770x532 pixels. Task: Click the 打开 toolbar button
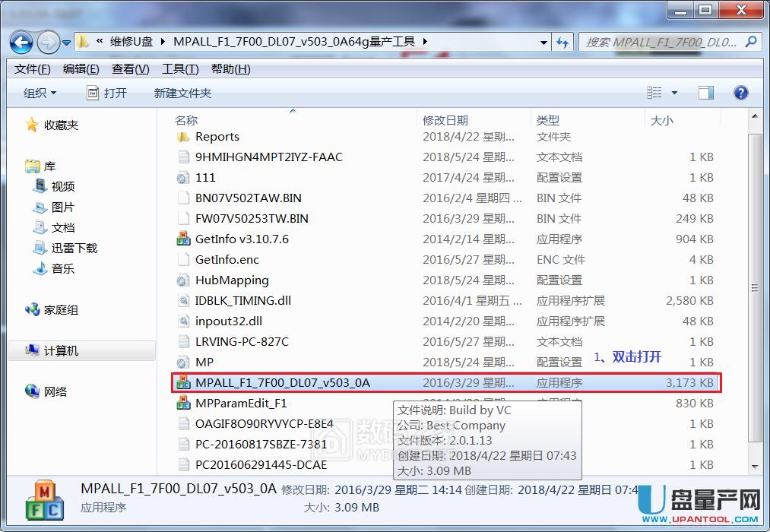click(107, 93)
